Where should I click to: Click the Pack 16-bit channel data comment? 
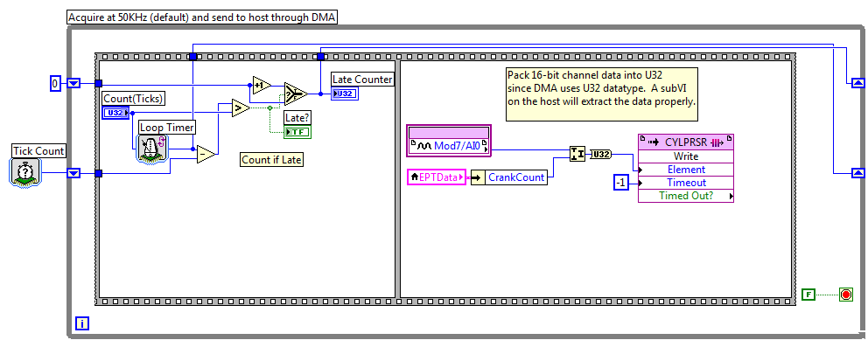click(x=602, y=94)
